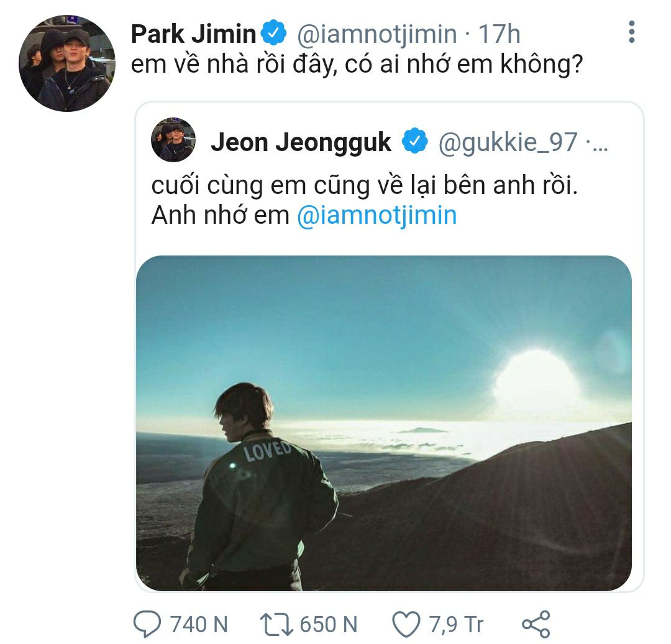Click the blue @iamnotjimin mention in quoted tweet
Image resolution: width=671 pixels, height=644 pixels.
pyautogui.click(x=377, y=215)
